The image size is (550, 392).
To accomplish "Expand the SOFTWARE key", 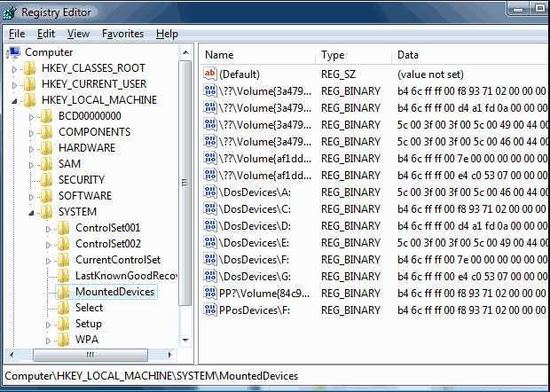I will (x=31, y=197).
